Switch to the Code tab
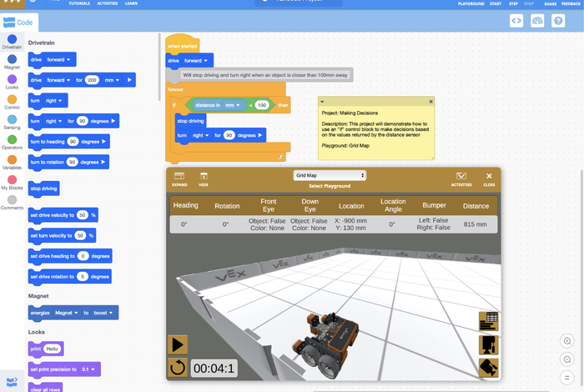 click(x=18, y=23)
